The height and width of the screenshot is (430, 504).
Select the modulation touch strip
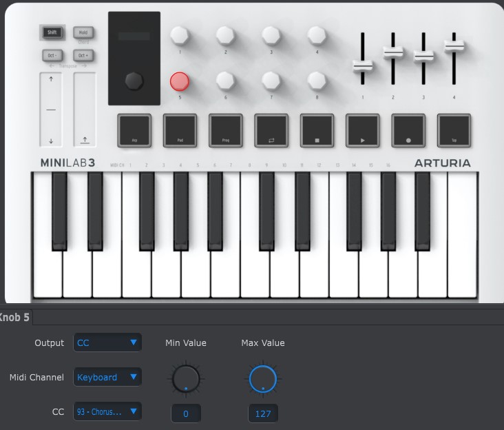[85, 110]
